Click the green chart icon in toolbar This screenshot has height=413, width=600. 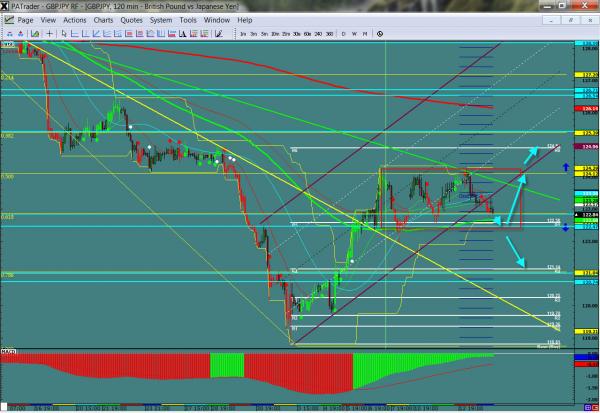pyautogui.click(x=35, y=34)
